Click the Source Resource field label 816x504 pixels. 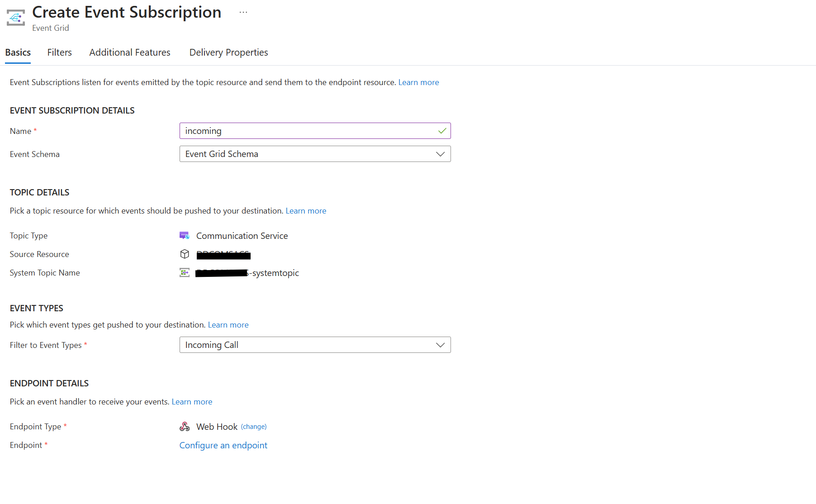[x=39, y=254]
